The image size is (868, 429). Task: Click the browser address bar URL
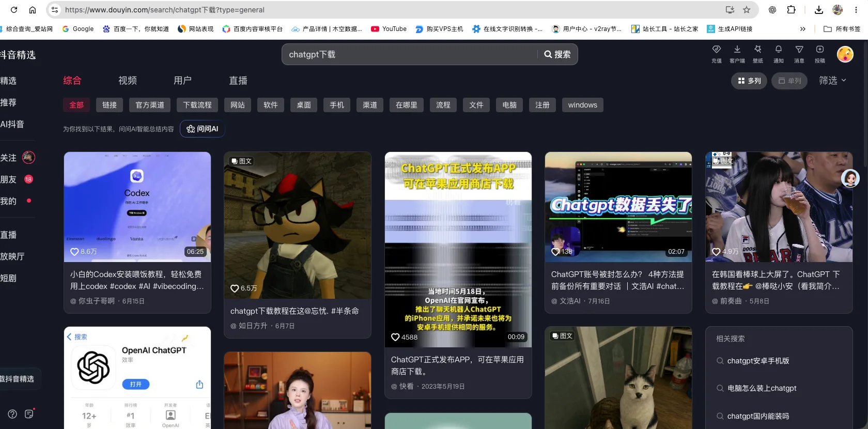[165, 10]
